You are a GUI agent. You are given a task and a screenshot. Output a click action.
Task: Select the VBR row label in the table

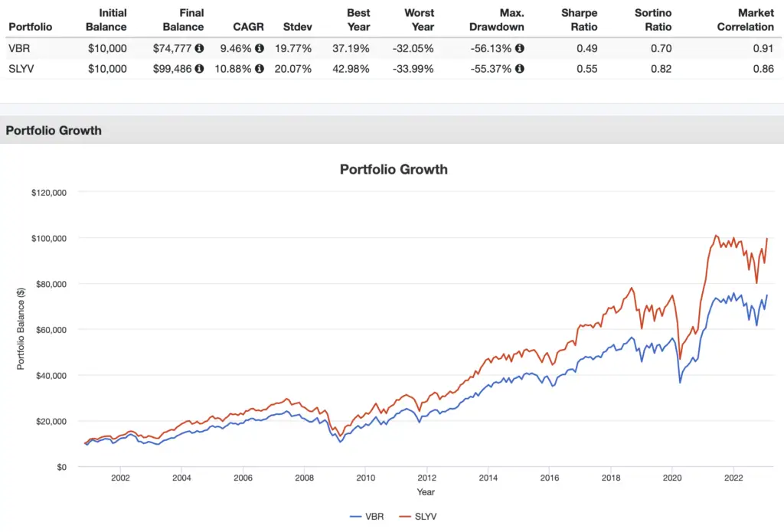tap(18, 48)
